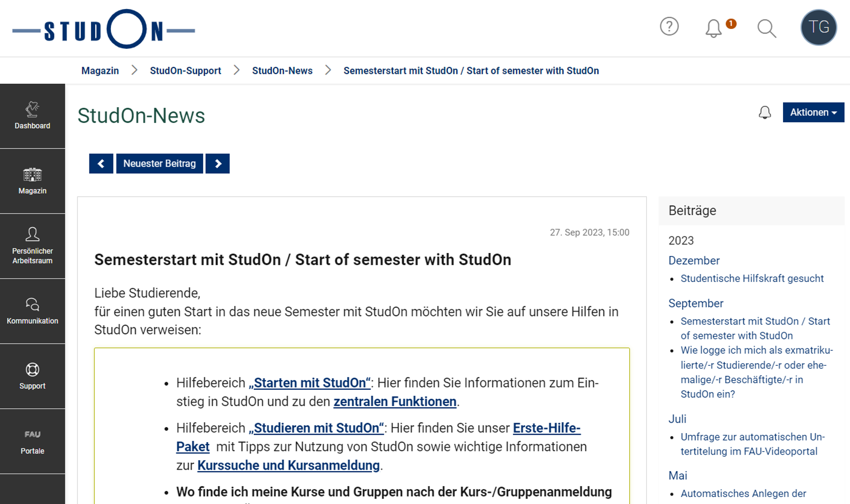Open the search magnifier icon
Screen dimensions: 850x504
click(767, 28)
